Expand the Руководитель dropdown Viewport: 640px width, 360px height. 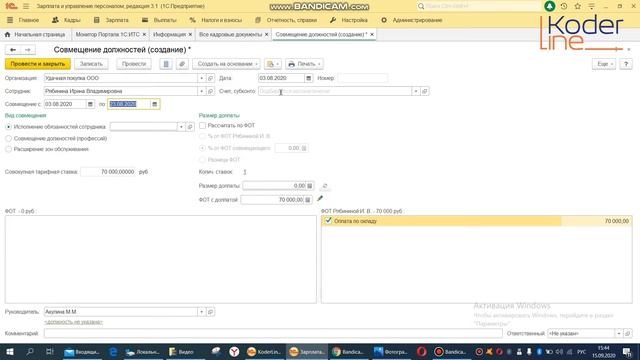201,312
